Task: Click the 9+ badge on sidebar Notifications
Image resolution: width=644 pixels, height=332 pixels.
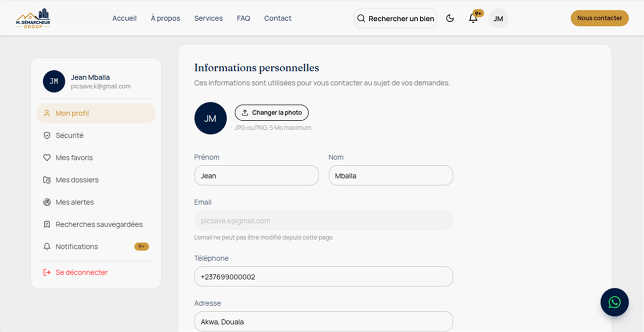Action: pyautogui.click(x=141, y=247)
